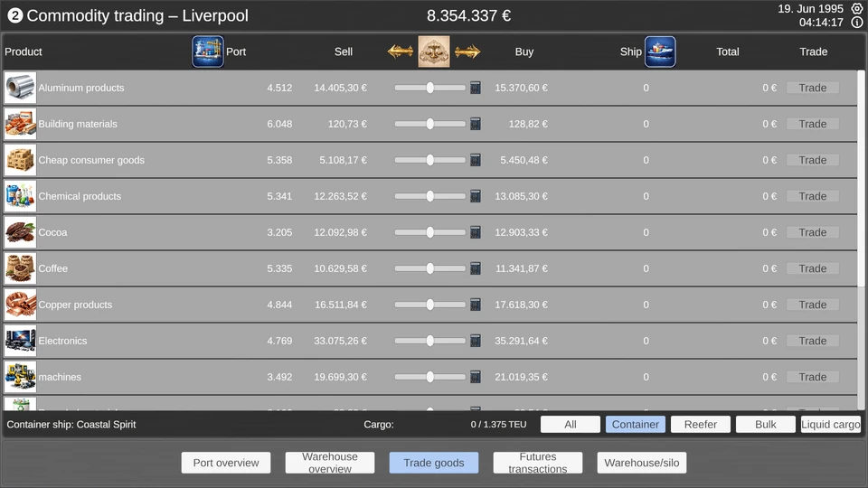
Task: Click Trade button for Electronics
Action: (x=813, y=341)
